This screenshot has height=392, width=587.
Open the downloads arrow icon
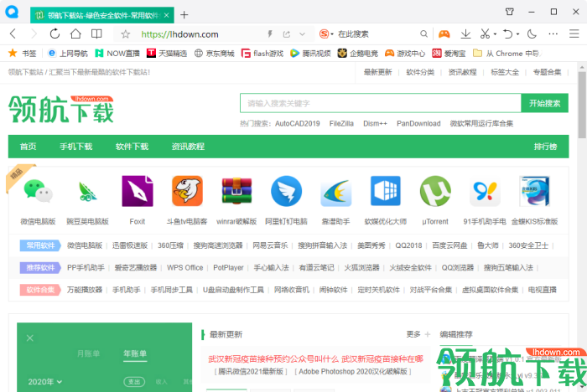point(465,34)
